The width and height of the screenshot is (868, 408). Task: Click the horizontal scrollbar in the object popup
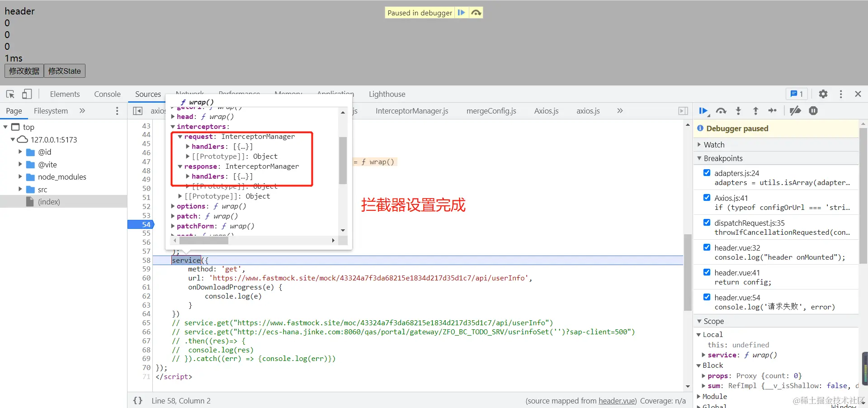(204, 241)
